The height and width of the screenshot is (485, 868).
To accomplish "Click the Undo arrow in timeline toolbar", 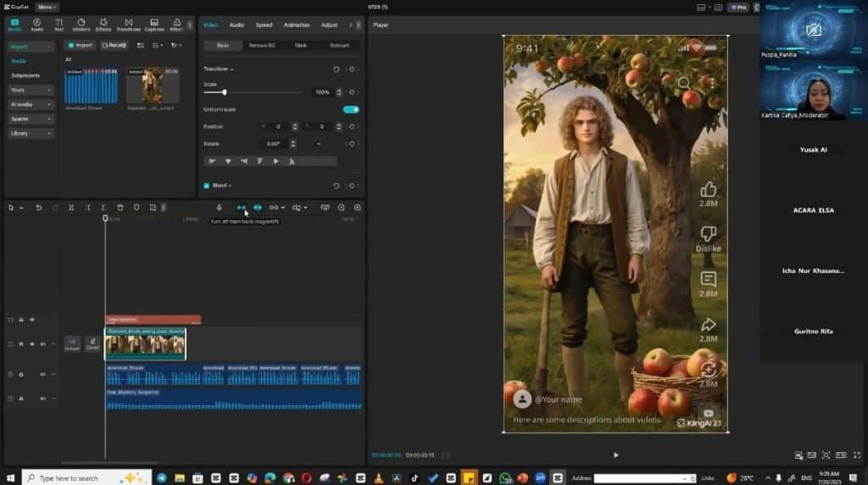I will tap(38, 208).
